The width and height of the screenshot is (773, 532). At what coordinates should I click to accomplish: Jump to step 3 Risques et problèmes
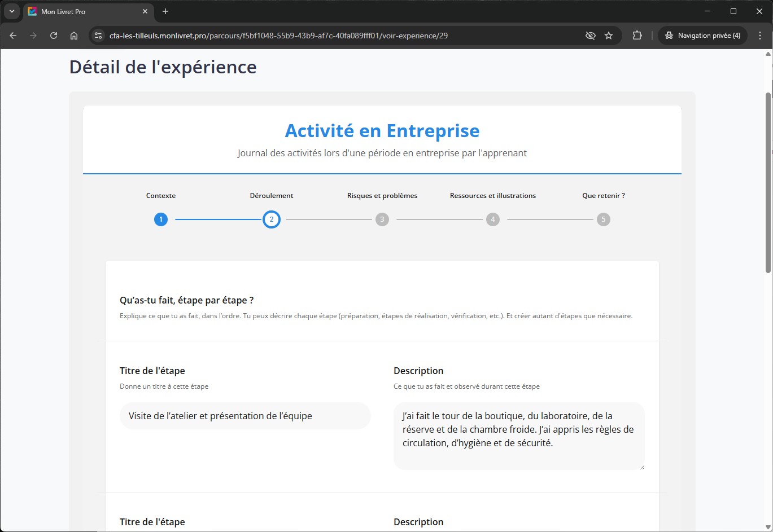pos(382,219)
